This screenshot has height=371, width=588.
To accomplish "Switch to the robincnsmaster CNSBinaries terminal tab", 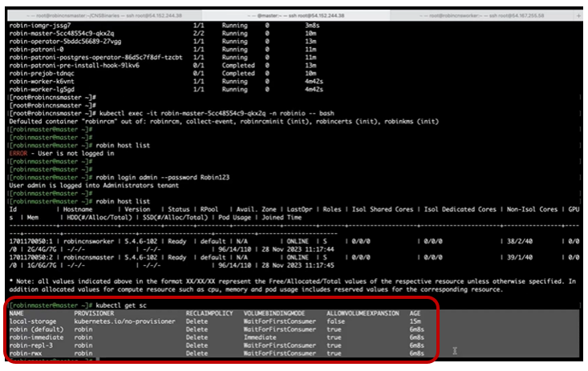I will tap(104, 15).
